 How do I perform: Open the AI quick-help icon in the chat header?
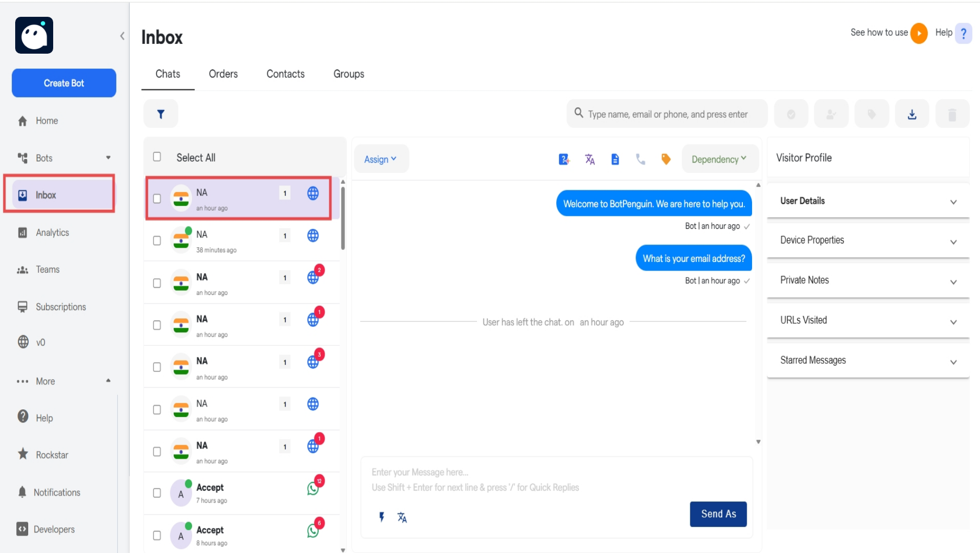[x=564, y=159]
